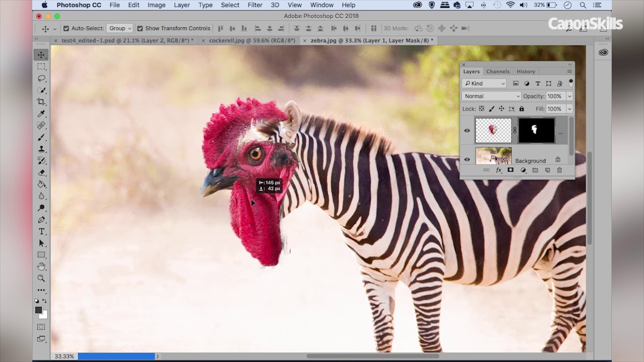Select the Brush tool

pos(42,137)
